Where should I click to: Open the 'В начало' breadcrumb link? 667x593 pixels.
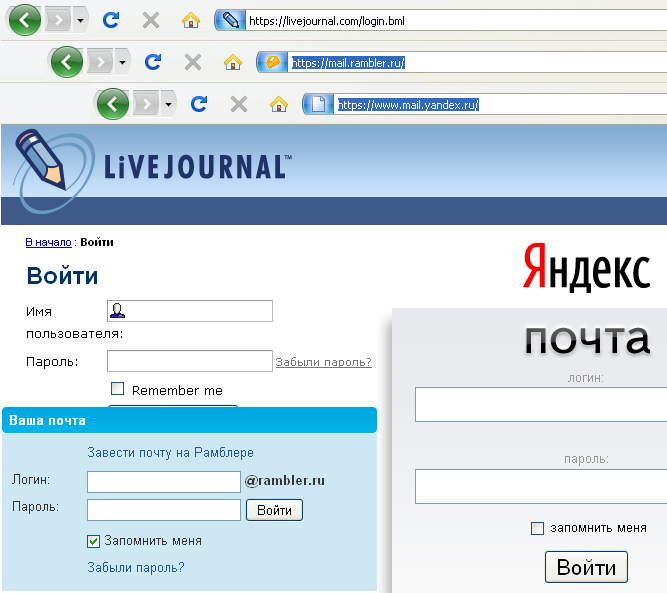coord(48,242)
